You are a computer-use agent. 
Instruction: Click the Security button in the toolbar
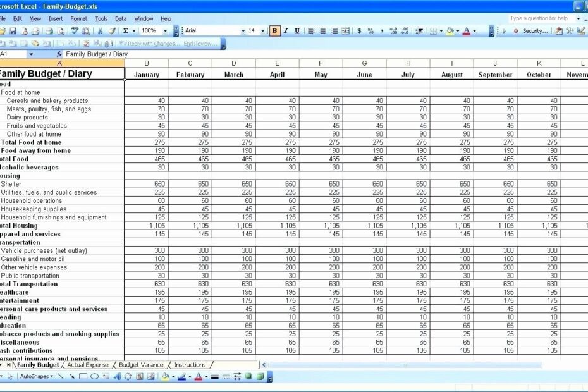pos(535,30)
